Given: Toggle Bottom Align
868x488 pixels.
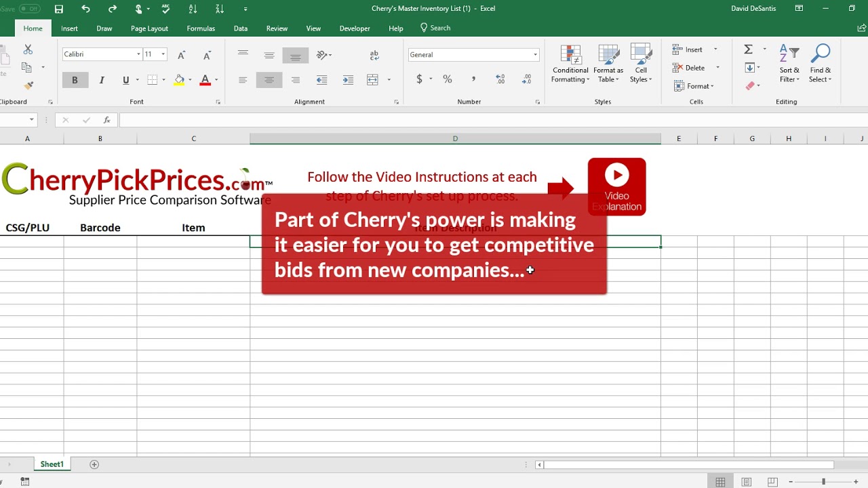Looking at the screenshot, I should tap(296, 55).
